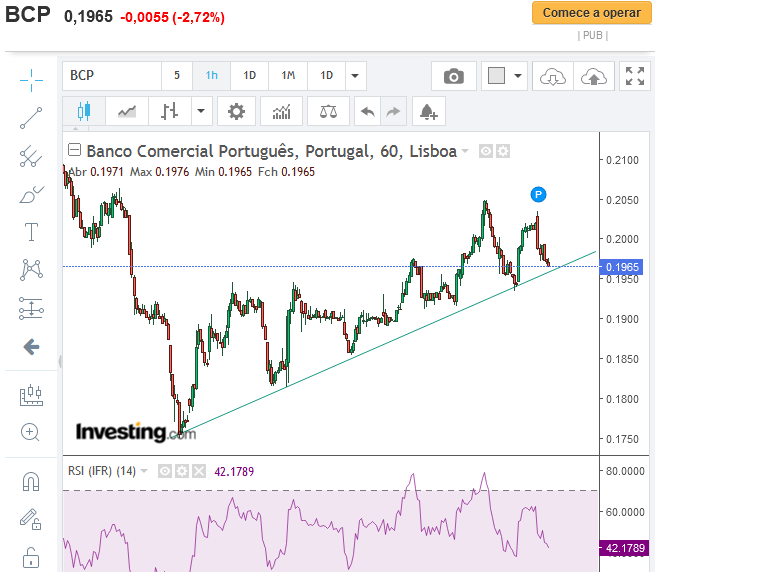Collapse the Banco Comercial Português legend
The image size is (768, 572).
point(75,151)
